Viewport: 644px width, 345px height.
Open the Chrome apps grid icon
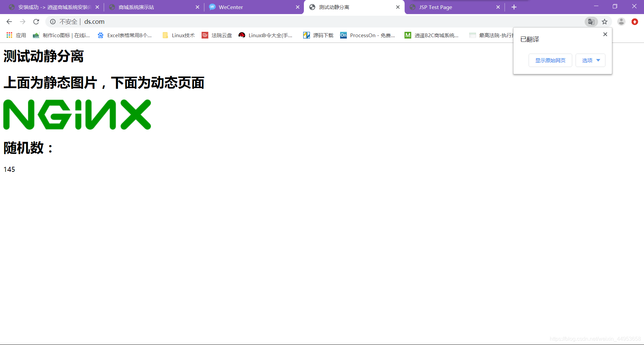[9, 35]
